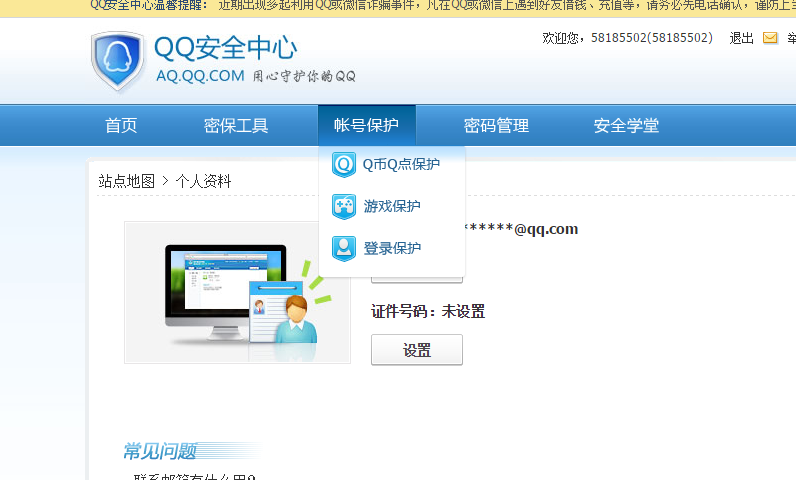
Task: Choose Q币Q点保护 from the dropdown menu
Action: tap(401, 164)
